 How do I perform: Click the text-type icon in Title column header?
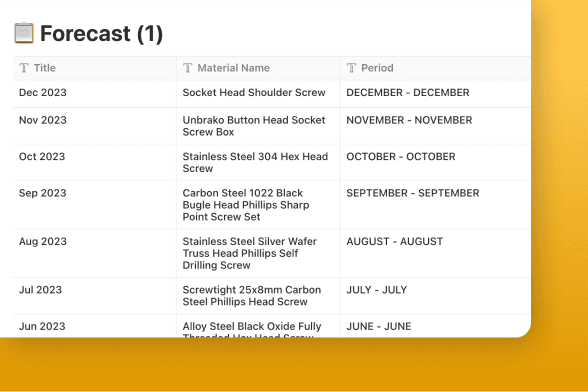coord(24,68)
